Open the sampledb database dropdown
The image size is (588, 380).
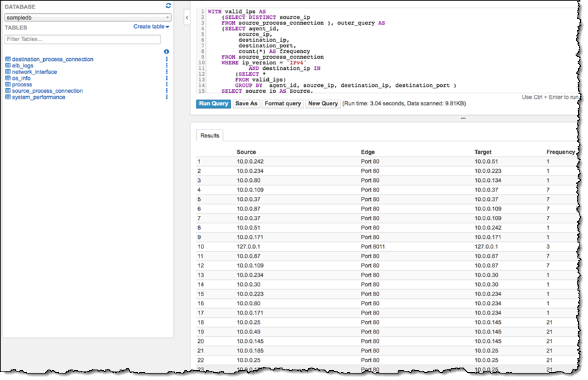pyautogui.click(x=88, y=18)
